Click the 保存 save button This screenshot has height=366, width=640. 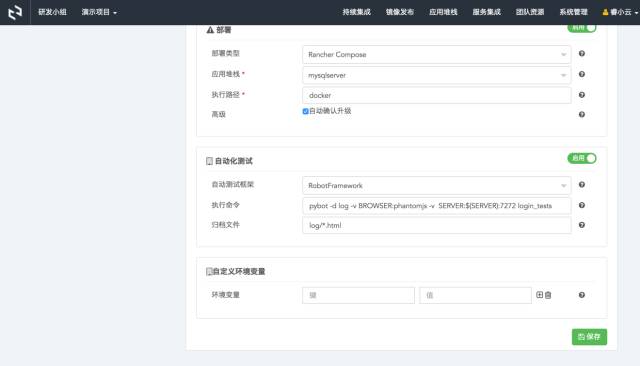tap(589, 337)
